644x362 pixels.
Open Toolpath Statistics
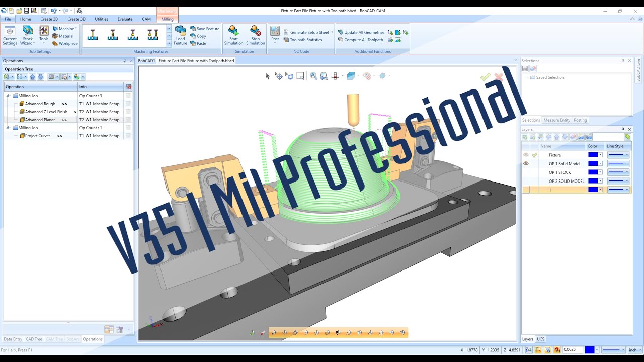(x=303, y=40)
